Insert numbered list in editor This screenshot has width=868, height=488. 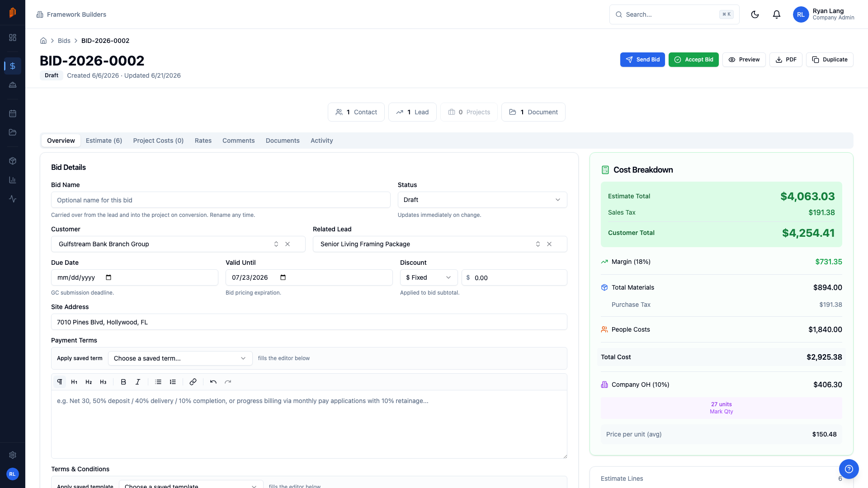click(x=173, y=382)
